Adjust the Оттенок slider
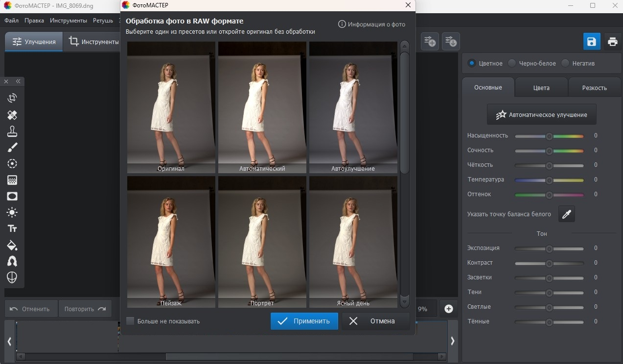The width and height of the screenshot is (623, 364). [549, 195]
